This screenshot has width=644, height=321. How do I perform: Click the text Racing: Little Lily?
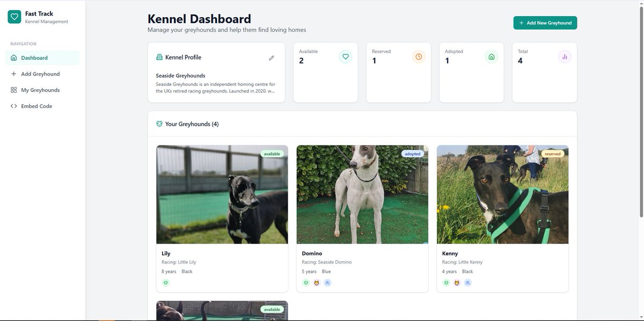179,262
